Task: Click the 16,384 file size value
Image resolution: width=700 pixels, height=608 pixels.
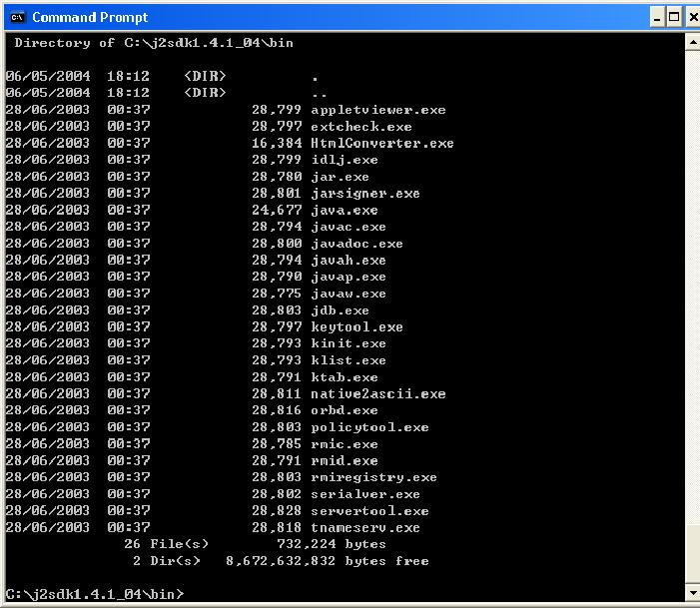Action: point(277,144)
